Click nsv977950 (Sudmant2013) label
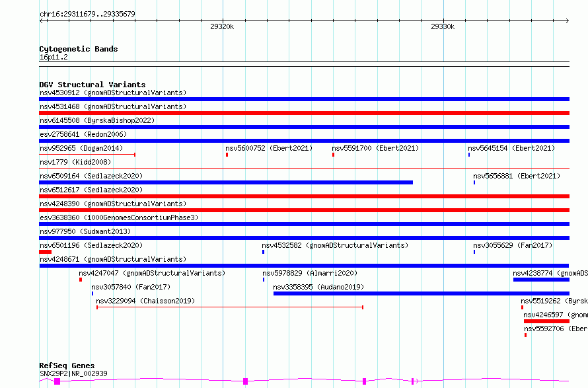 (85, 231)
